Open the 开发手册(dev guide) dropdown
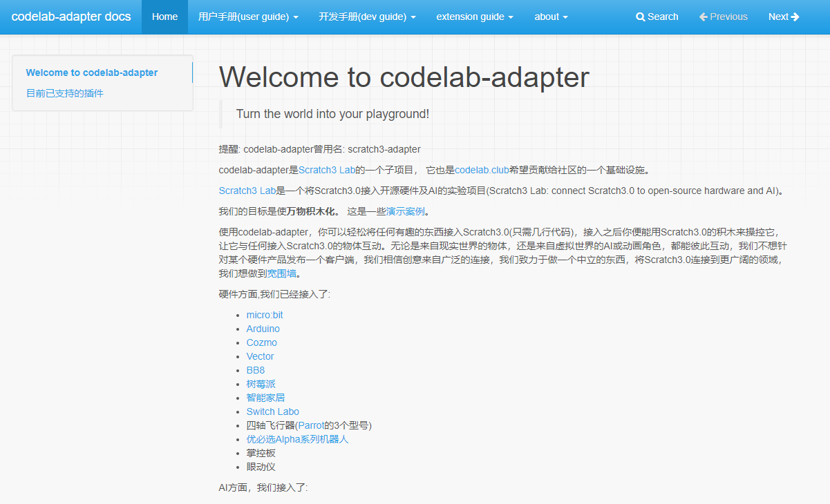830x504 pixels. tap(368, 17)
